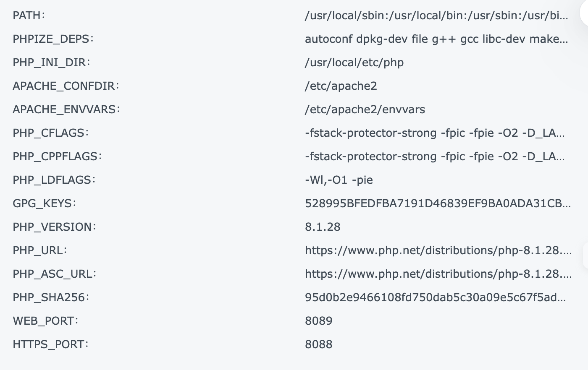This screenshot has height=370, width=588.
Task: Click the /etc/apache2/envvars value
Action: 365,109
